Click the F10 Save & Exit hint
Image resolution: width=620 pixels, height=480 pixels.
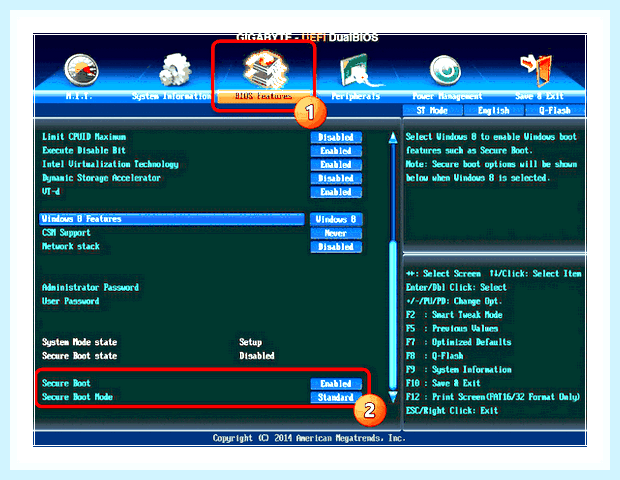point(443,383)
